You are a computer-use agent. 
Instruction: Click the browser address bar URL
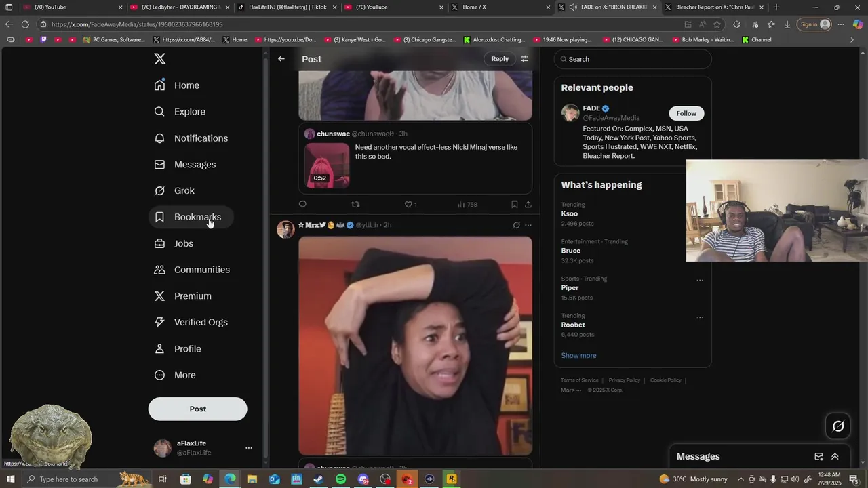(x=137, y=24)
